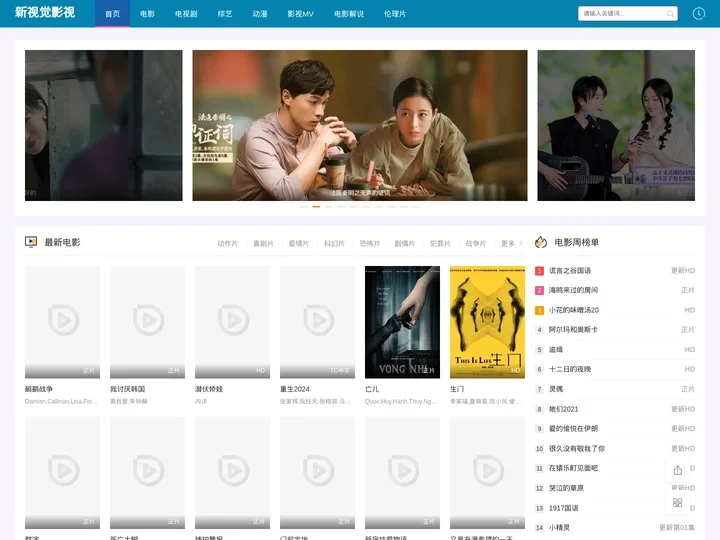The image size is (720, 540).
Task: Open the 电影 nav tab
Action: click(x=147, y=14)
